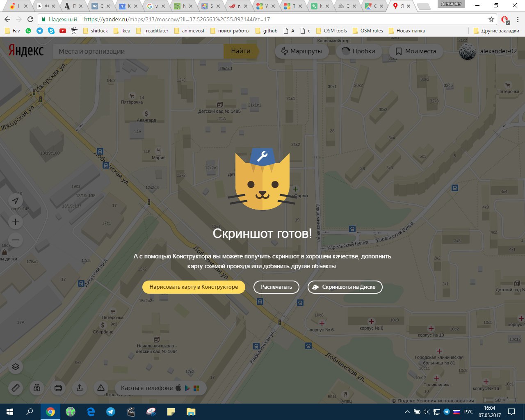Click 'Нарисовать карту в Конструкторе' button
The height and width of the screenshot is (420, 525).
click(x=194, y=287)
